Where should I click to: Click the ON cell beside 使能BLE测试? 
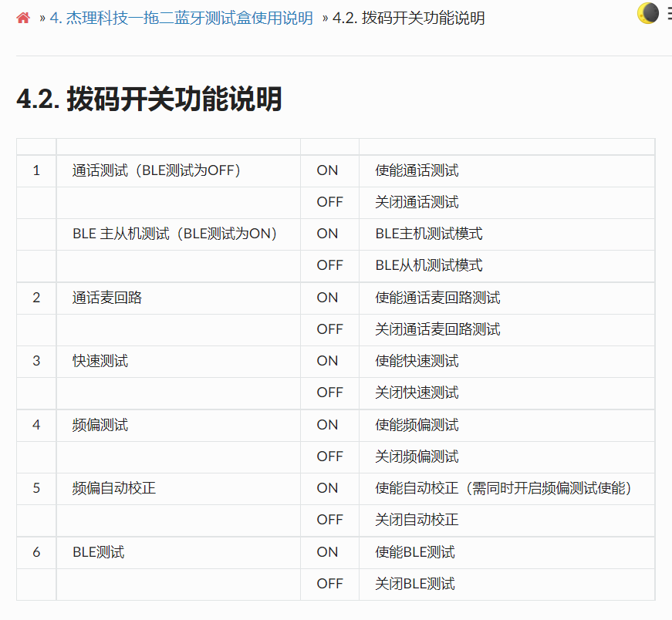click(x=329, y=552)
